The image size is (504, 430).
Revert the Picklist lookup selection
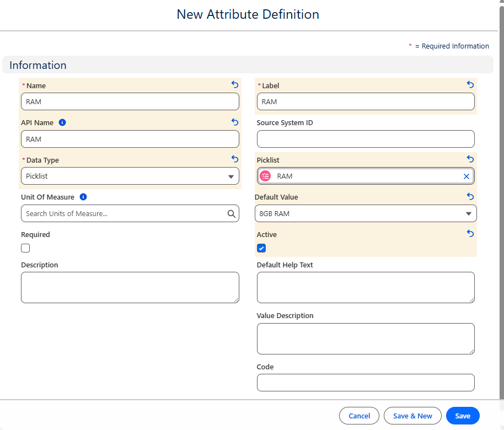point(470,159)
